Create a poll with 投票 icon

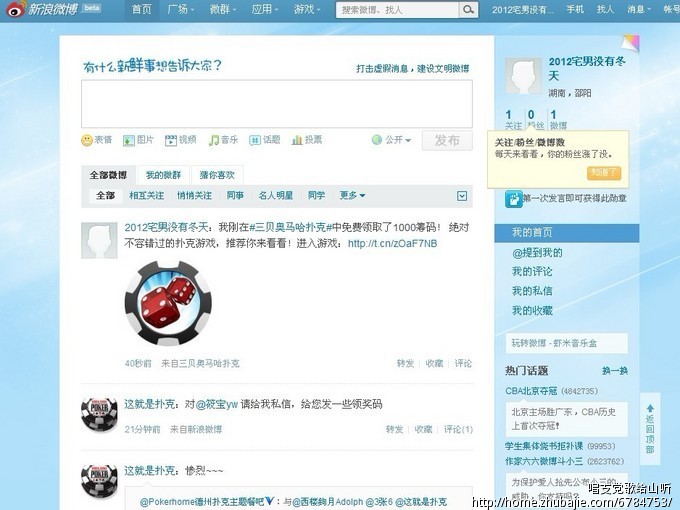[297, 140]
